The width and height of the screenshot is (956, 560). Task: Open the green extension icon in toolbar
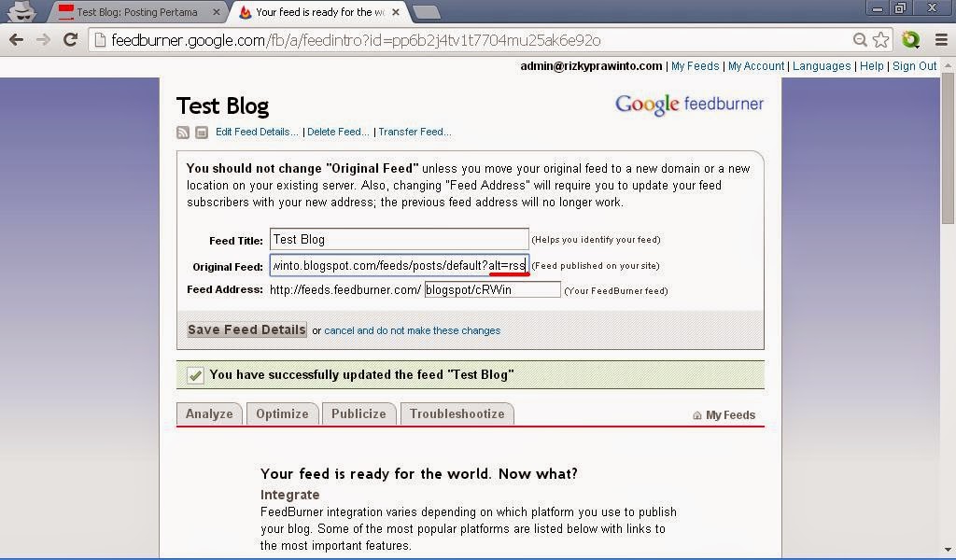pos(910,40)
